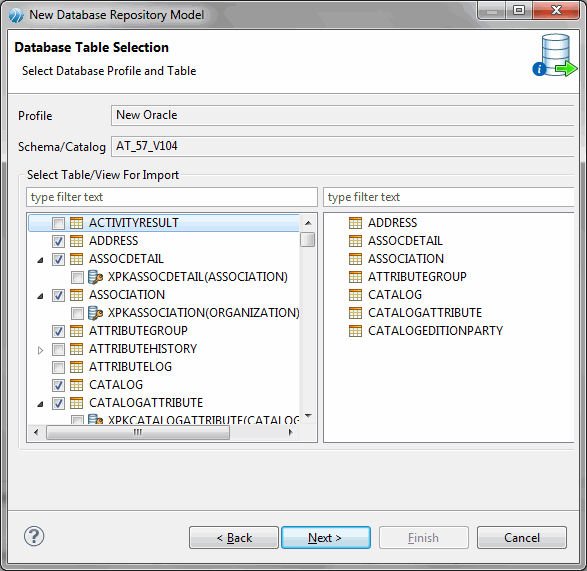
Task: Check the ACTIVITYRESULT checkbox
Action: tap(58, 224)
